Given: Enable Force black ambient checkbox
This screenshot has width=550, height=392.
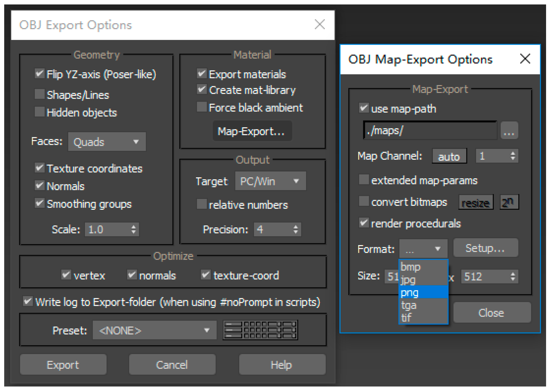Looking at the screenshot, I should point(202,107).
